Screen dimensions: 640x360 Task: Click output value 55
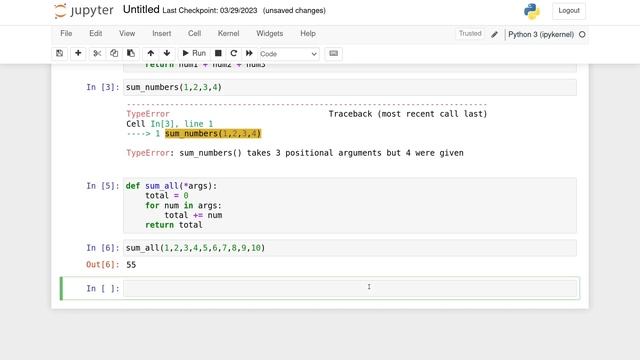point(131,265)
